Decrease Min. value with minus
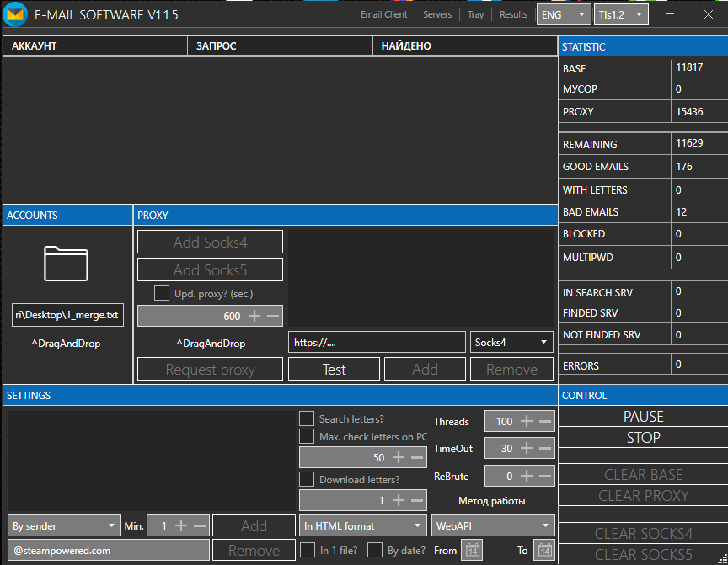 pyautogui.click(x=200, y=525)
